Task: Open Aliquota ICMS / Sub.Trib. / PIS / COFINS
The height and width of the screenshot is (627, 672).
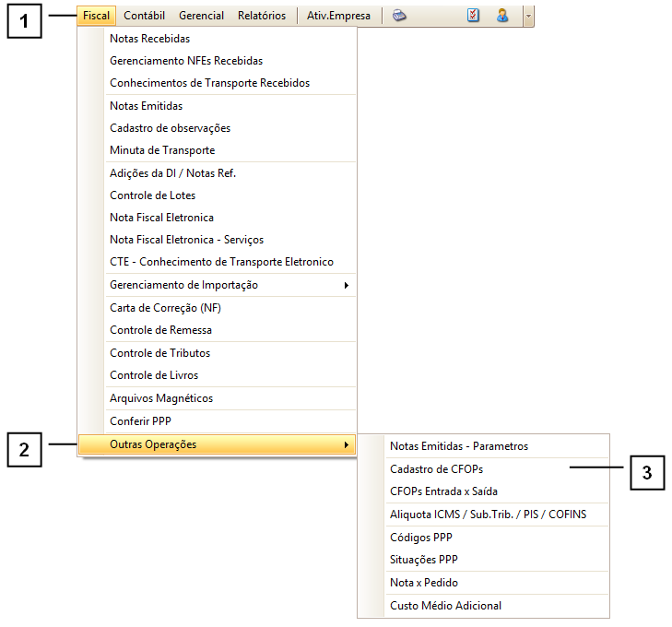Action: [x=488, y=514]
